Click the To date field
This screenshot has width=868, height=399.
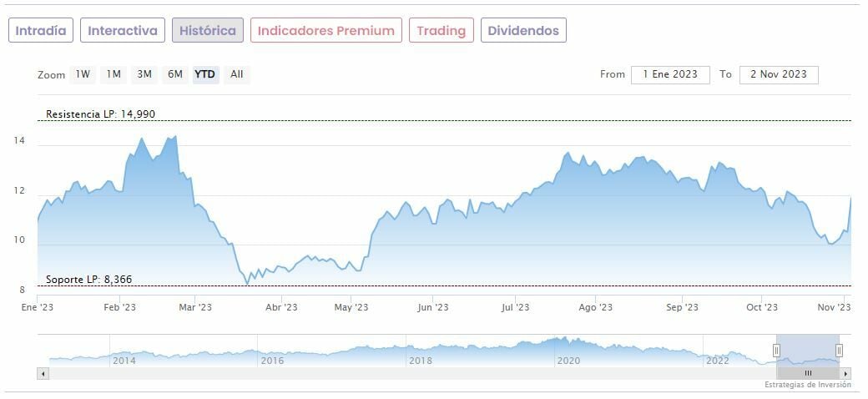pos(778,74)
